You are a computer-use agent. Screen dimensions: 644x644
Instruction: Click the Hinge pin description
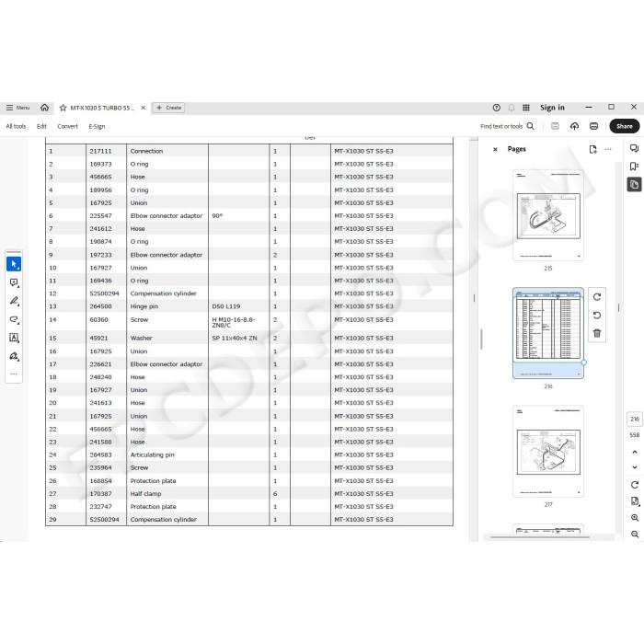tap(144, 306)
